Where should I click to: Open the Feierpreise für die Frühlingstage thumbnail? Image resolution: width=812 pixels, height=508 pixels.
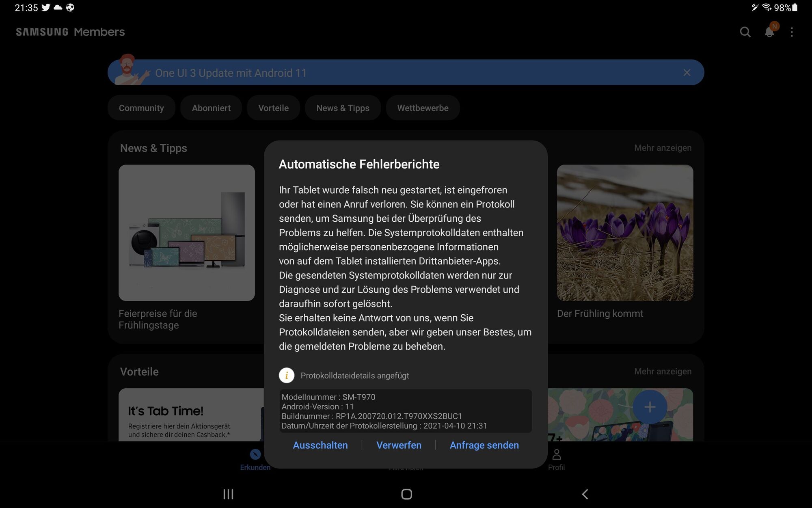tap(187, 233)
